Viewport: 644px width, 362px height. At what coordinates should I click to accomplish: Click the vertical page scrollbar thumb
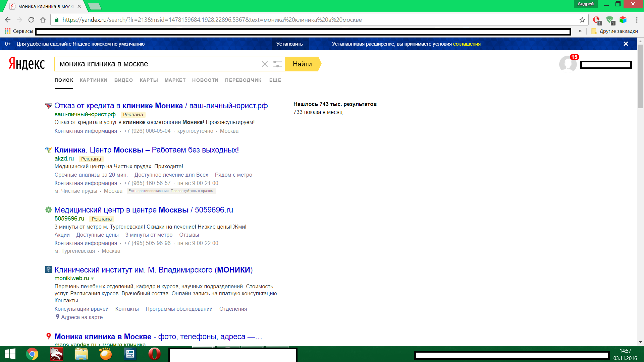[640, 77]
